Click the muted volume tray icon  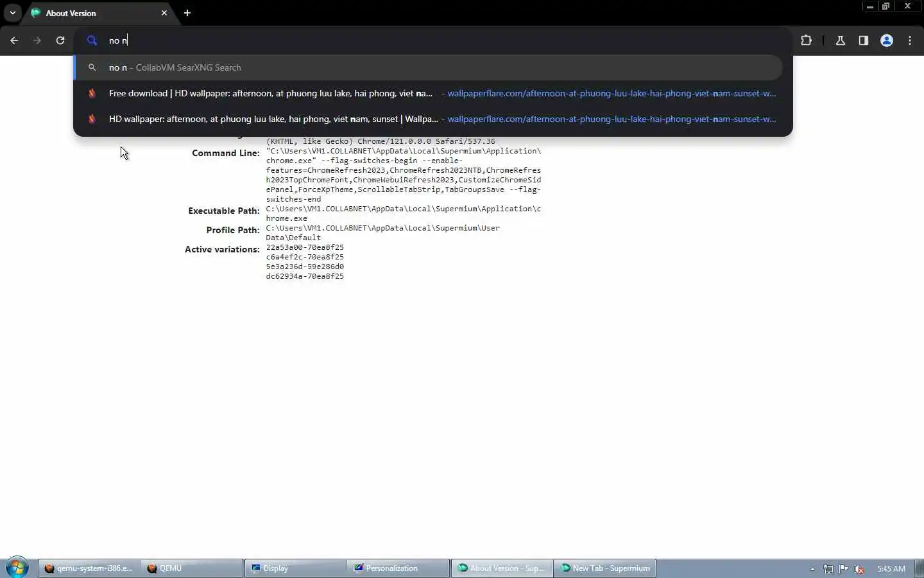[x=859, y=569]
